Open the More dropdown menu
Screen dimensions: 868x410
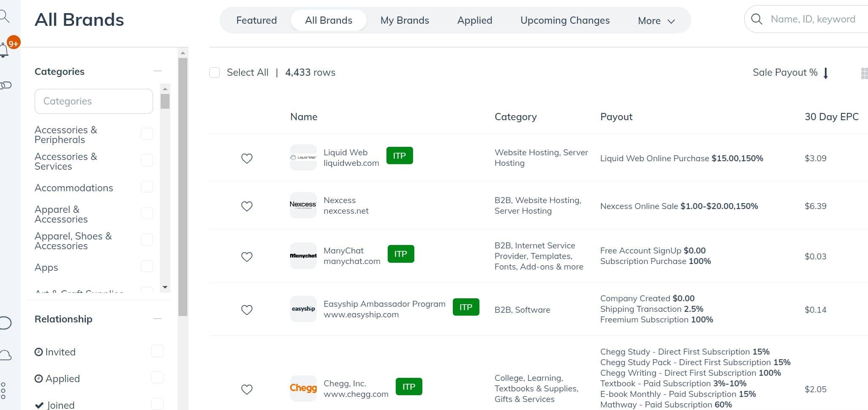(x=656, y=20)
